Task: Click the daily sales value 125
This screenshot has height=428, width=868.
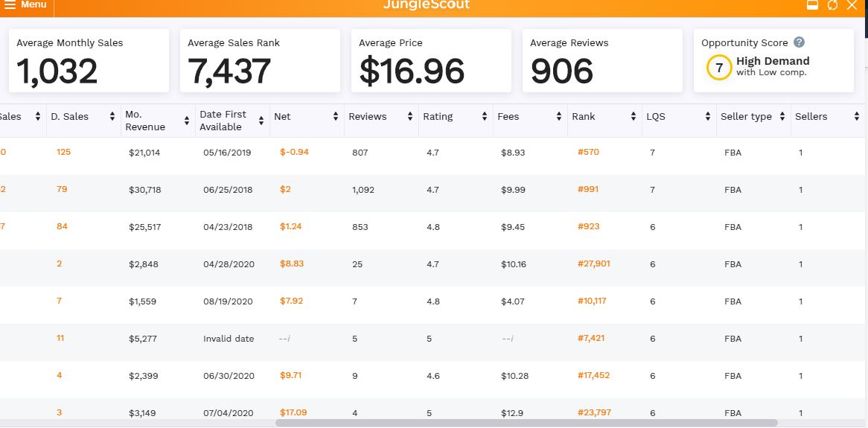Action: point(63,152)
